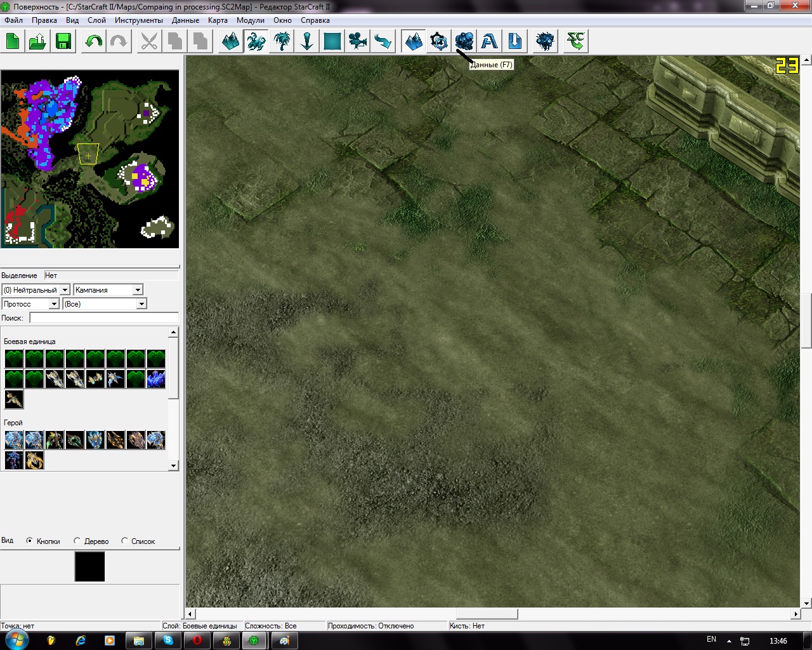Pick the golden claw hero icon
Viewport: 812px width, 650px height.
coord(34,460)
